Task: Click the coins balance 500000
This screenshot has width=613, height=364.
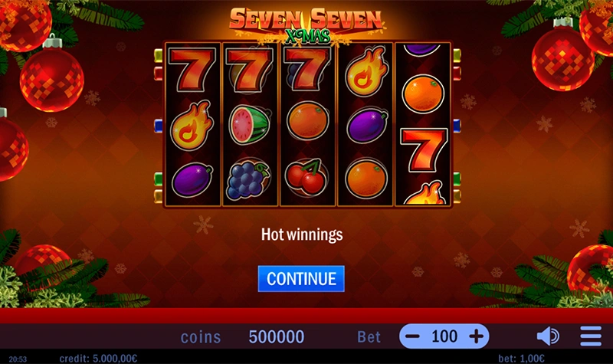Action: coord(277,336)
